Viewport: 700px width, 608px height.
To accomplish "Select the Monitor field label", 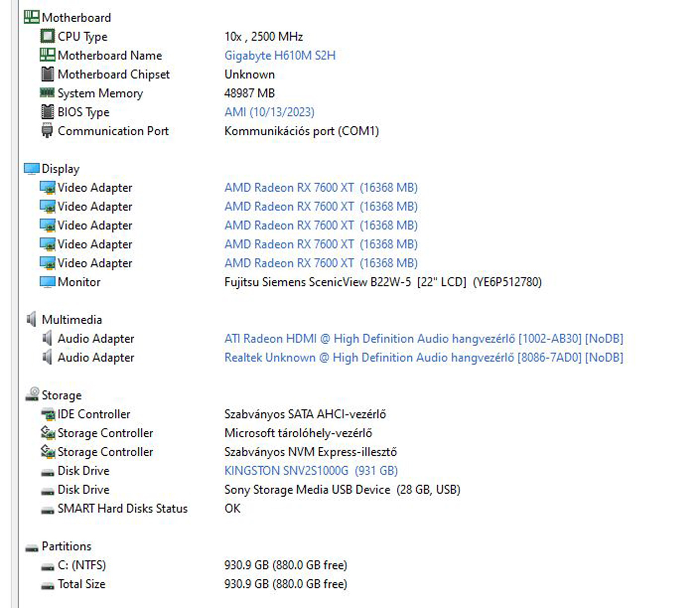I will (79, 282).
